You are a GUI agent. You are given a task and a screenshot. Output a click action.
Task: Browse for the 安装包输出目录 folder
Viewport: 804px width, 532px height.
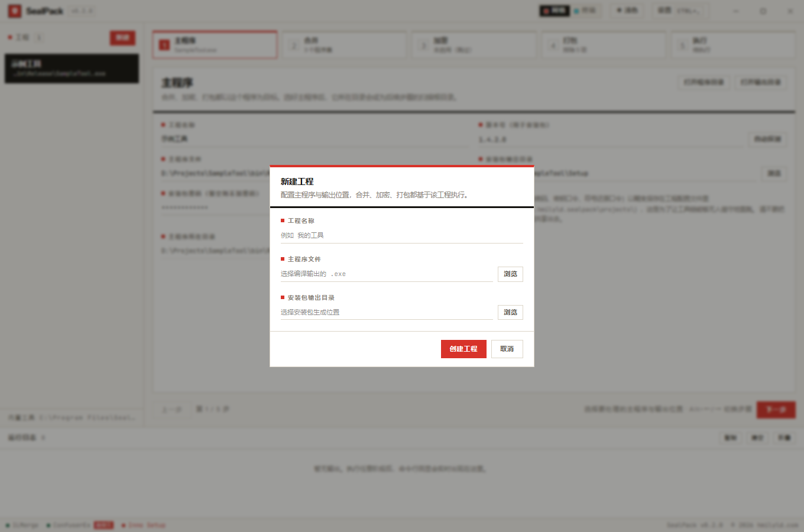pyautogui.click(x=510, y=313)
